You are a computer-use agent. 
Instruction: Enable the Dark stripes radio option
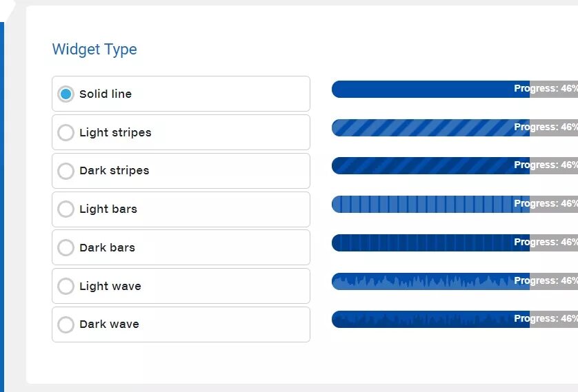point(66,171)
